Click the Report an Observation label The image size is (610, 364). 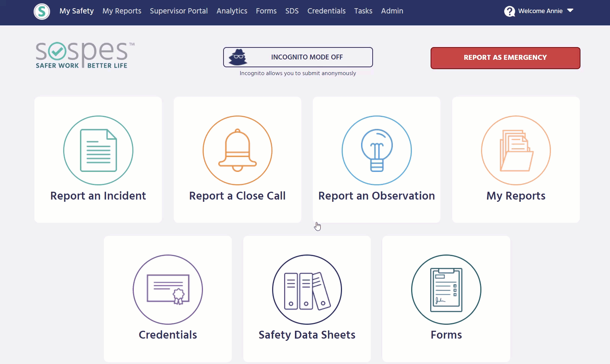pos(376,196)
